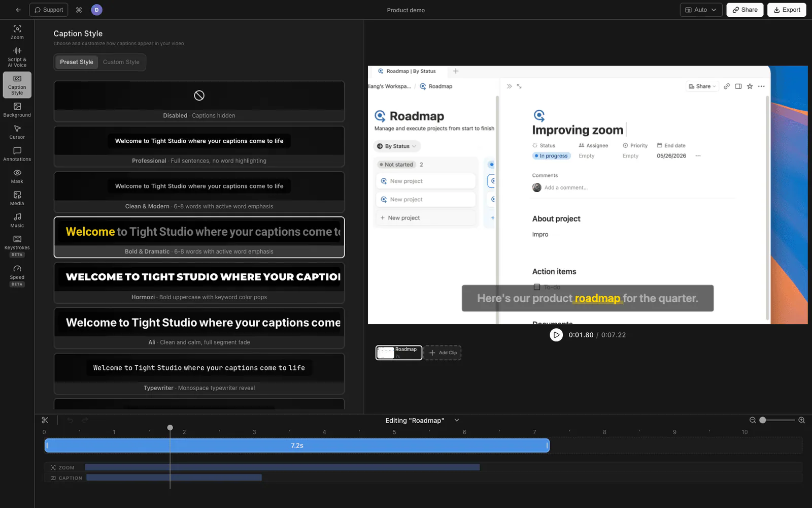
Task: Click the Share button in the editor header
Action: (745, 10)
